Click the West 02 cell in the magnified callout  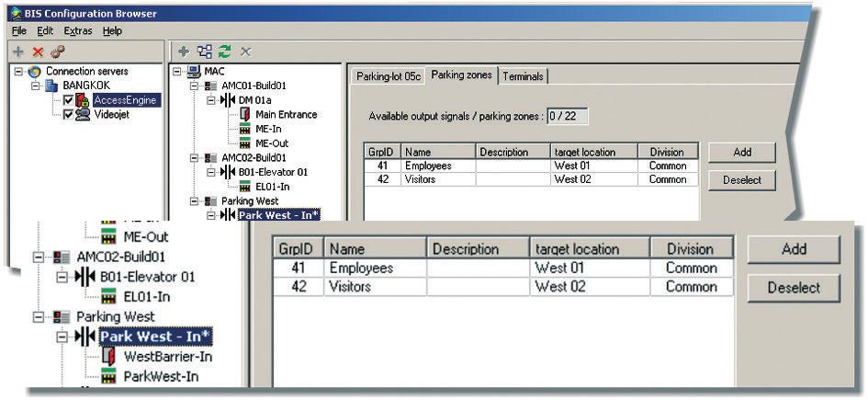tap(590, 287)
